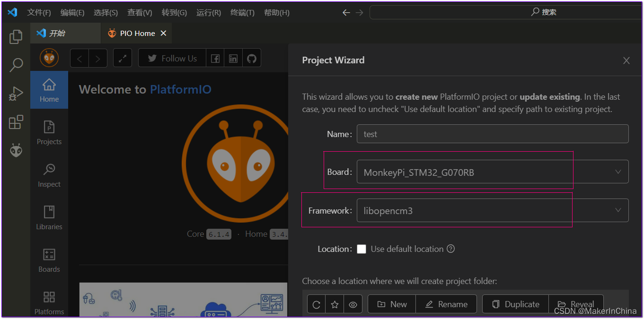Open the 运行(R) menu
This screenshot has height=319, width=644.
(x=209, y=13)
